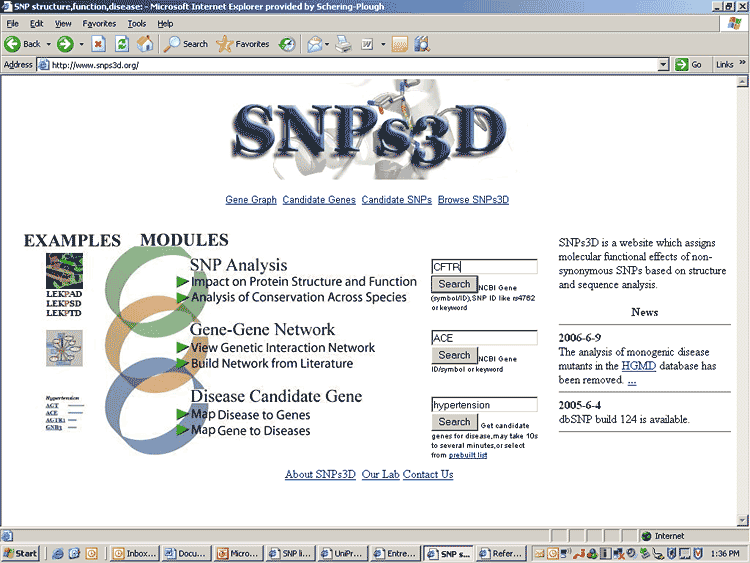Image resolution: width=750 pixels, height=563 pixels.
Task: Open the Help menu
Action: coord(165,23)
